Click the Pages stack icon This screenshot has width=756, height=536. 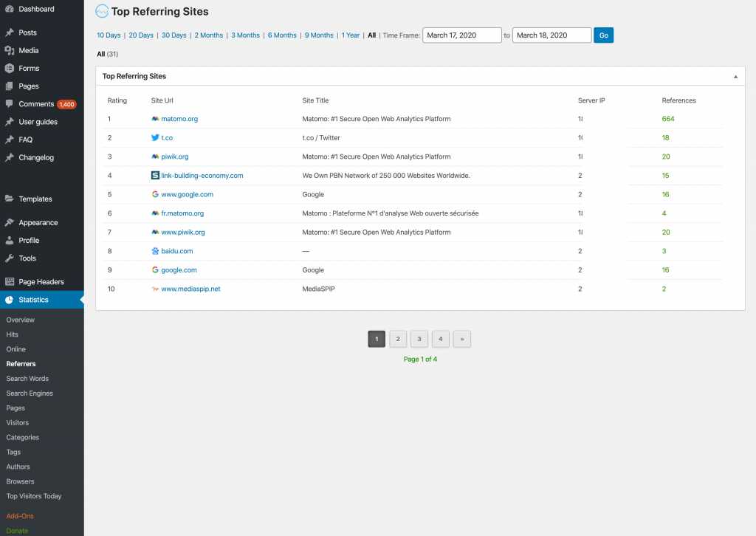tap(9, 86)
